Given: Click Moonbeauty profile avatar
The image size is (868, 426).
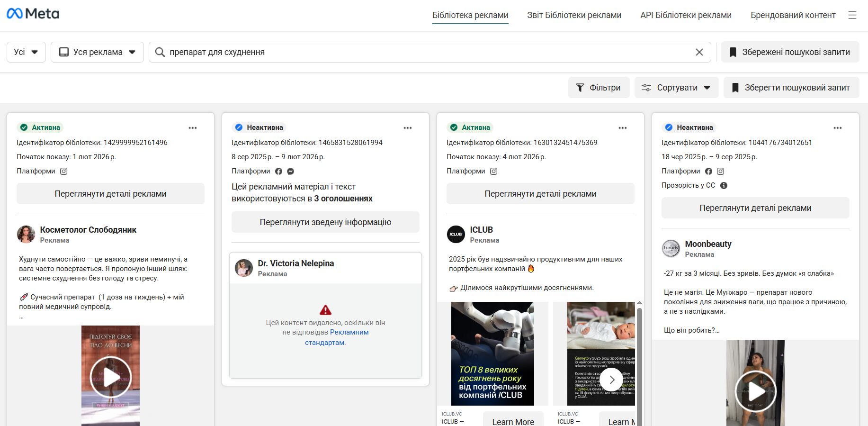Looking at the screenshot, I should tap(671, 249).
